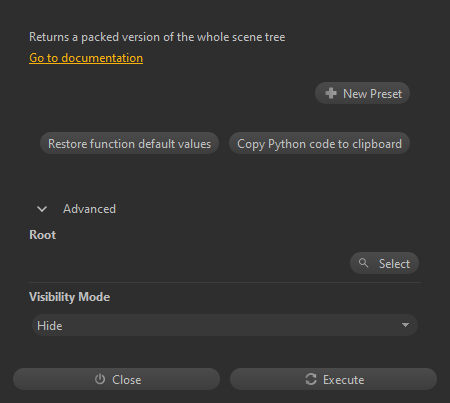This screenshot has width=450, height=403.
Task: Collapse the Advanced section chevron
Action: tap(42, 209)
